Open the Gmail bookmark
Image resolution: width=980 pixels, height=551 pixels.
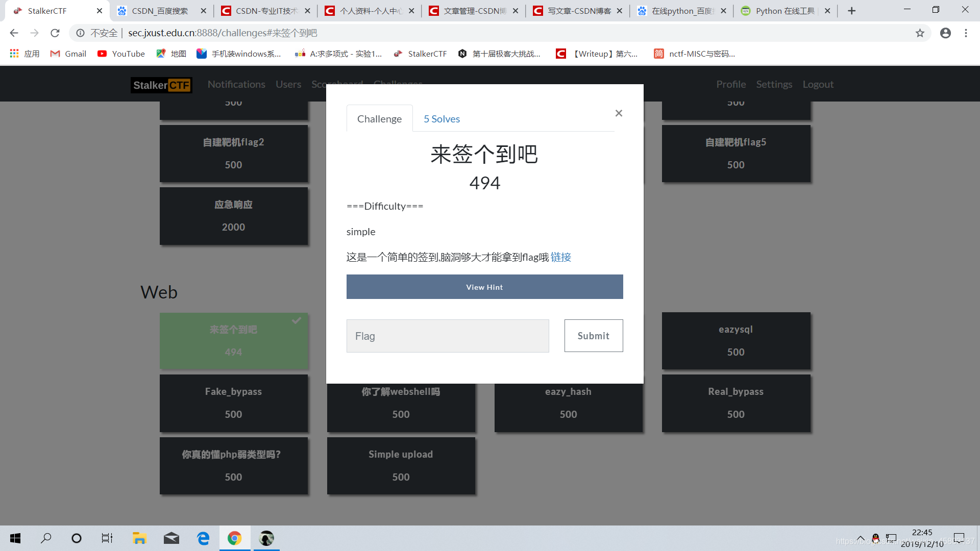click(68, 54)
